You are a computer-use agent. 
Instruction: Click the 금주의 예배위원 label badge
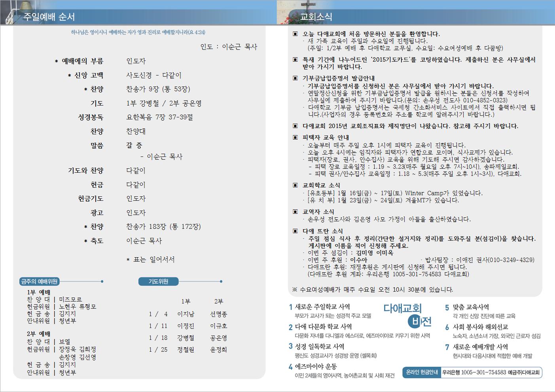tap(39, 281)
